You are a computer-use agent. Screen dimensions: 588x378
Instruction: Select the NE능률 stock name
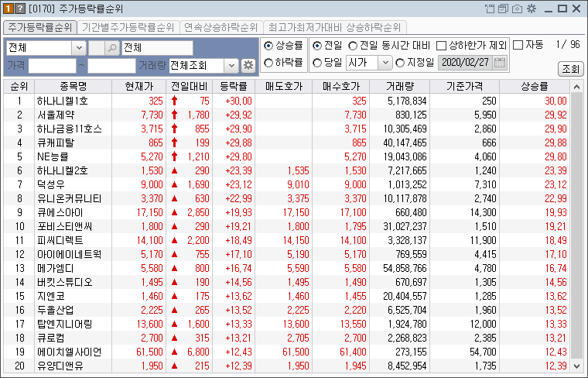point(53,156)
